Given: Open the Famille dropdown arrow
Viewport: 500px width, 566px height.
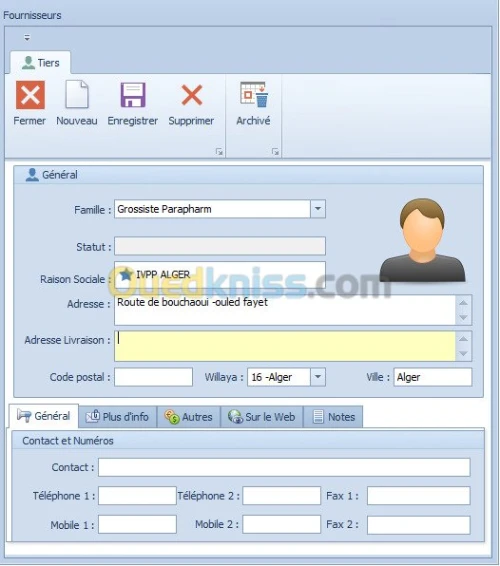Looking at the screenshot, I should click(318, 209).
